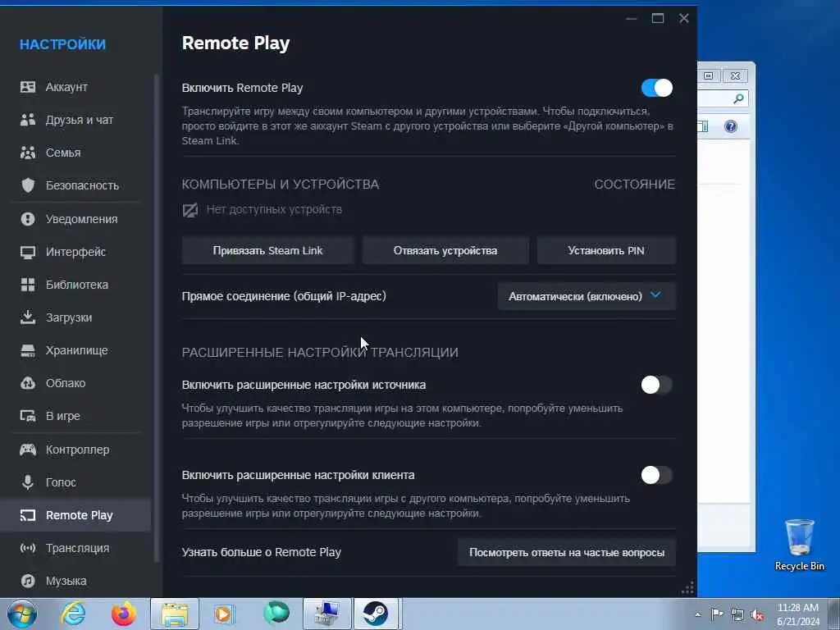Enable расширенные настройки клиента toggle

click(x=657, y=475)
